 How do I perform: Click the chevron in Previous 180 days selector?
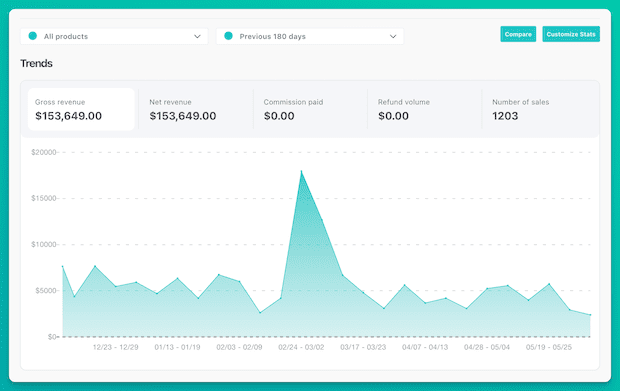[x=393, y=36]
